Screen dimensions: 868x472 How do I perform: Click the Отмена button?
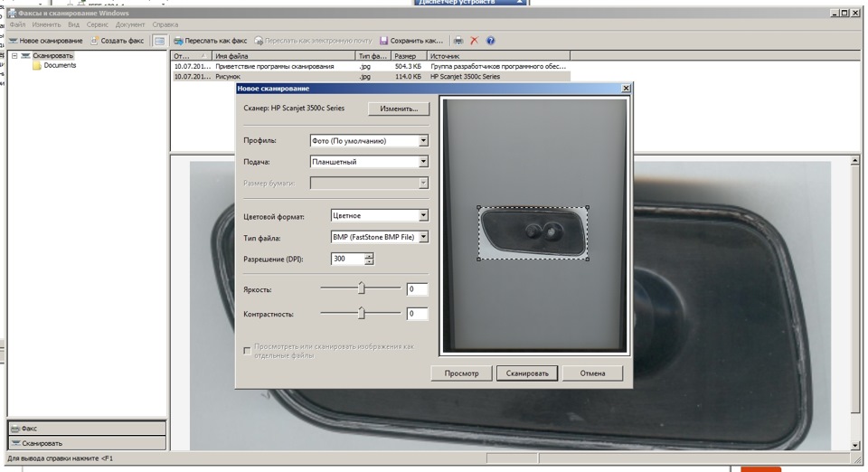pyautogui.click(x=592, y=373)
